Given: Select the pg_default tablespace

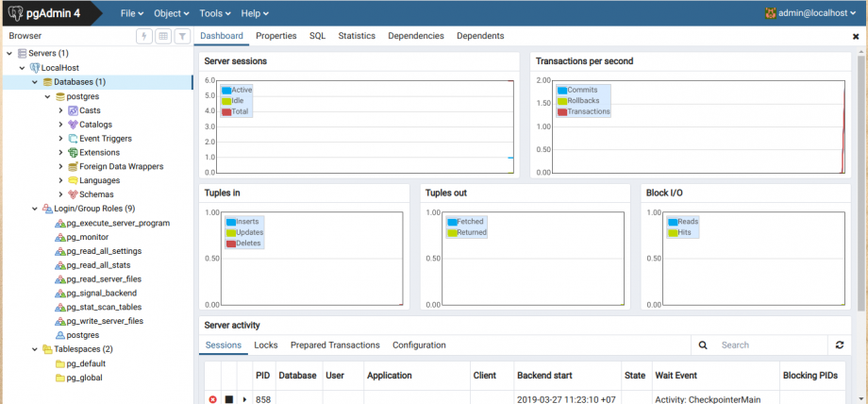Looking at the screenshot, I should tap(85, 363).
